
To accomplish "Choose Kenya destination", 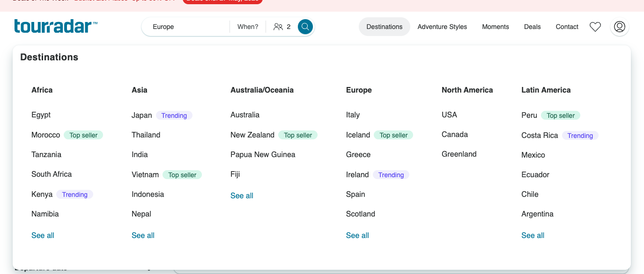I will point(42,194).
